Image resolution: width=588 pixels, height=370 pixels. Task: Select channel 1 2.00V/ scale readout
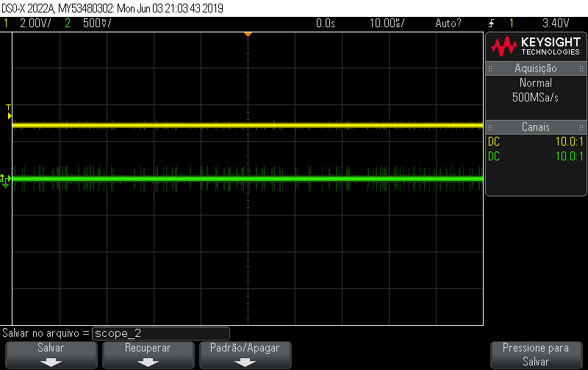(x=35, y=24)
